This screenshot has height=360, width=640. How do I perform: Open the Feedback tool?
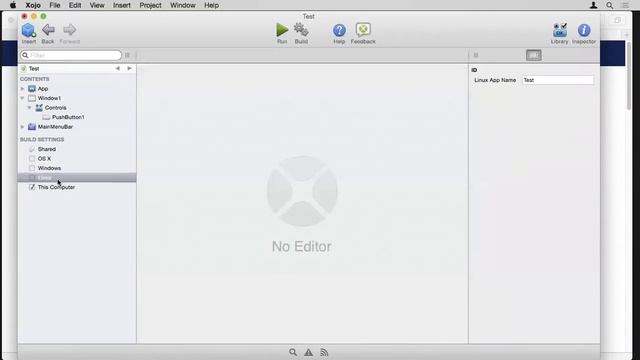click(363, 30)
